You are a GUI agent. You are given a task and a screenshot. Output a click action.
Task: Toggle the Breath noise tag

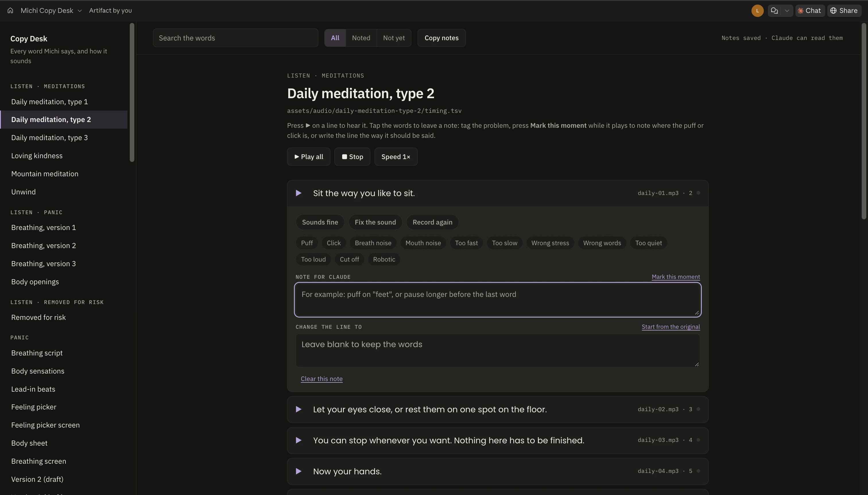click(373, 243)
